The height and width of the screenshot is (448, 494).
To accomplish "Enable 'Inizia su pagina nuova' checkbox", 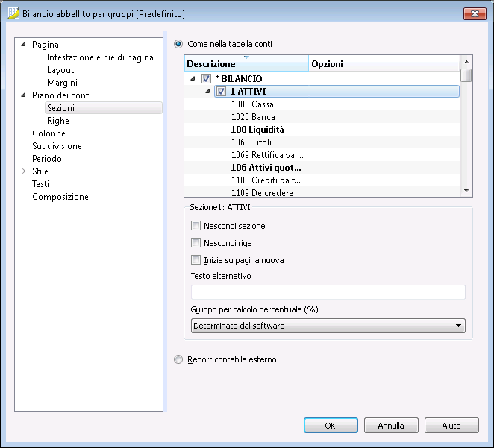I will point(196,260).
